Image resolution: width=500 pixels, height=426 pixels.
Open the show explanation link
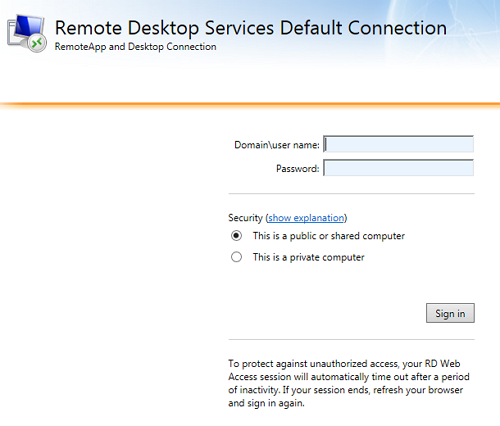click(306, 218)
